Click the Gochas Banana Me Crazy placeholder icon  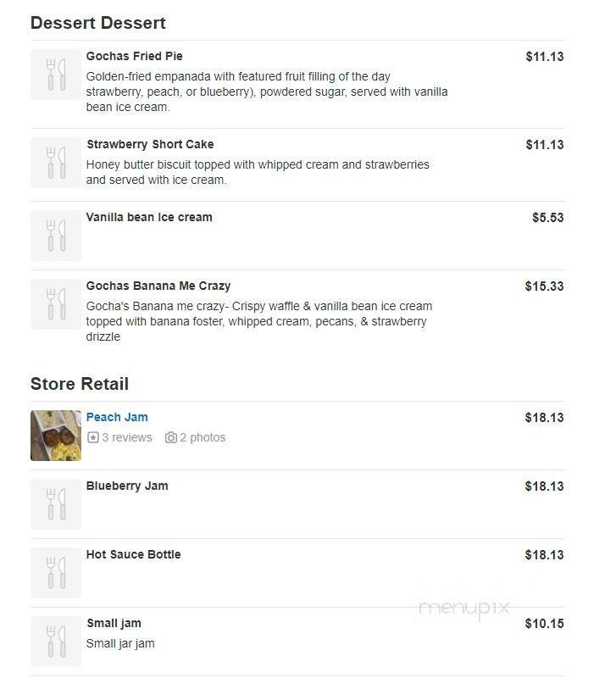(56, 303)
